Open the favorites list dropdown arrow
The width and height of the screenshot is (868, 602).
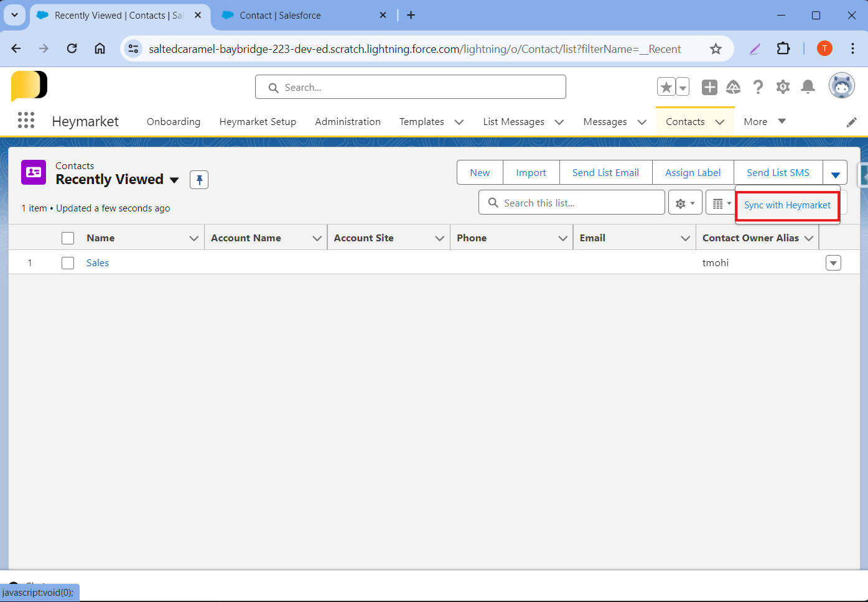683,87
